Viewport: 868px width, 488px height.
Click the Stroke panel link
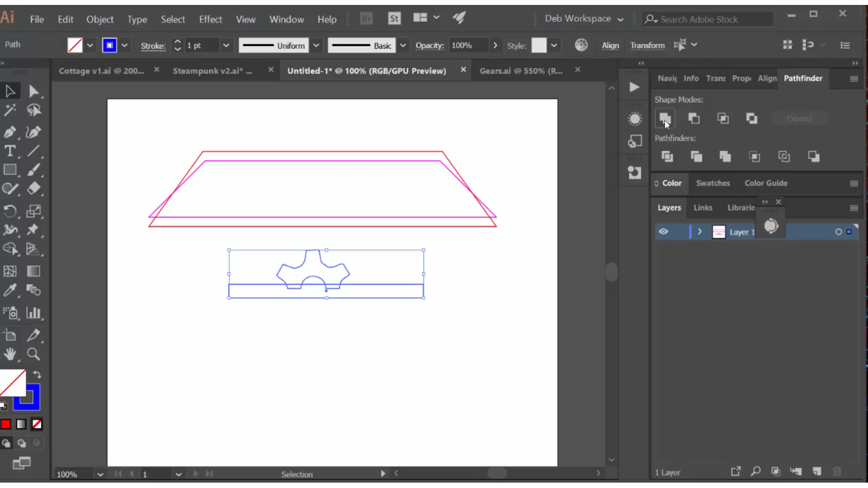pyautogui.click(x=153, y=46)
